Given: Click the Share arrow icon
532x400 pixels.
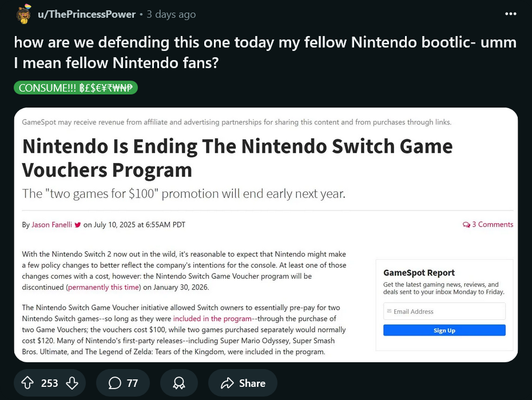Looking at the screenshot, I should (227, 383).
